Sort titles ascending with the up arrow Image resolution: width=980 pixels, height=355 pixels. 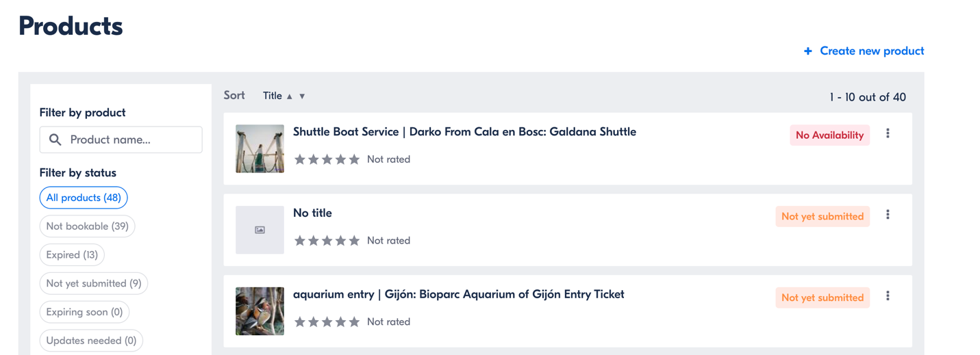pos(290,96)
